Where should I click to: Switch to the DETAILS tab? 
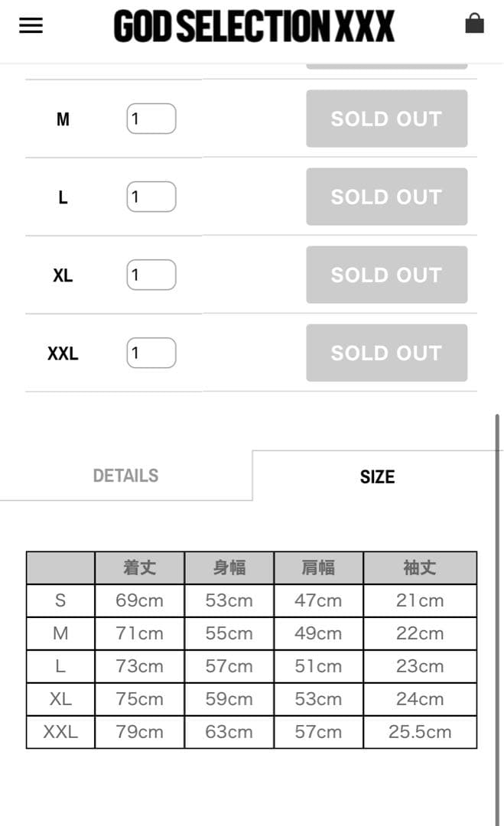coord(125,476)
